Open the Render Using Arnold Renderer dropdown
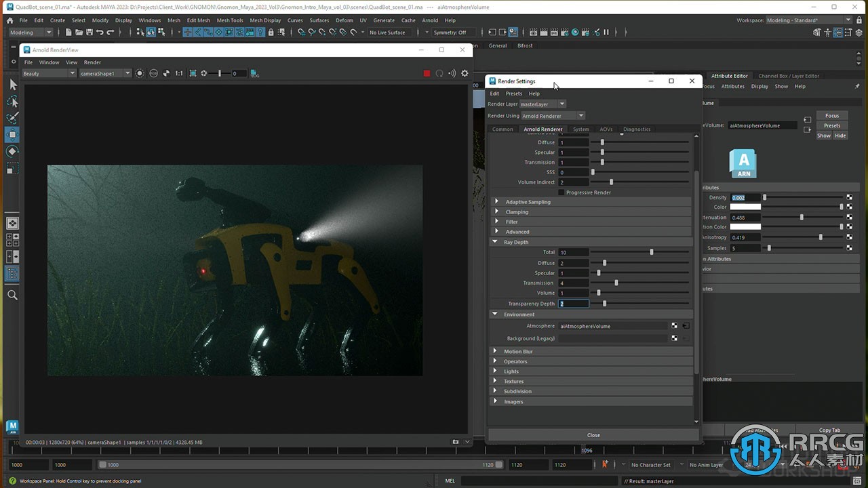Viewport: 868px width, 488px height. [552, 116]
